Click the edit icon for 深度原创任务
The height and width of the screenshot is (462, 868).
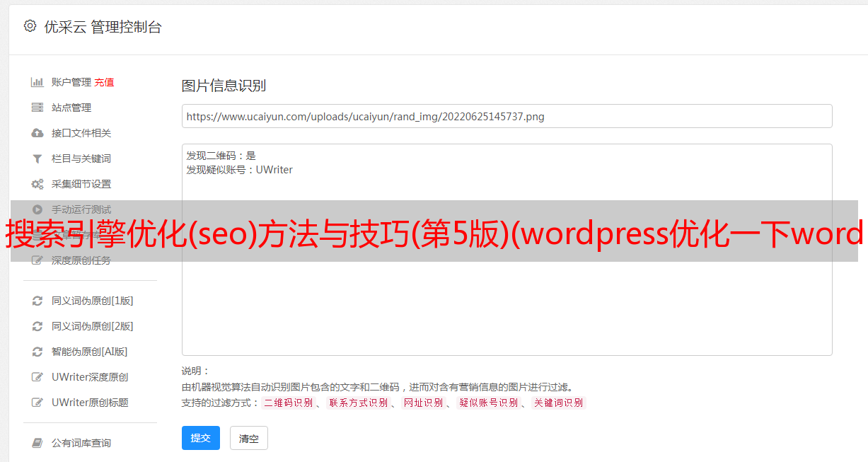[37, 260]
